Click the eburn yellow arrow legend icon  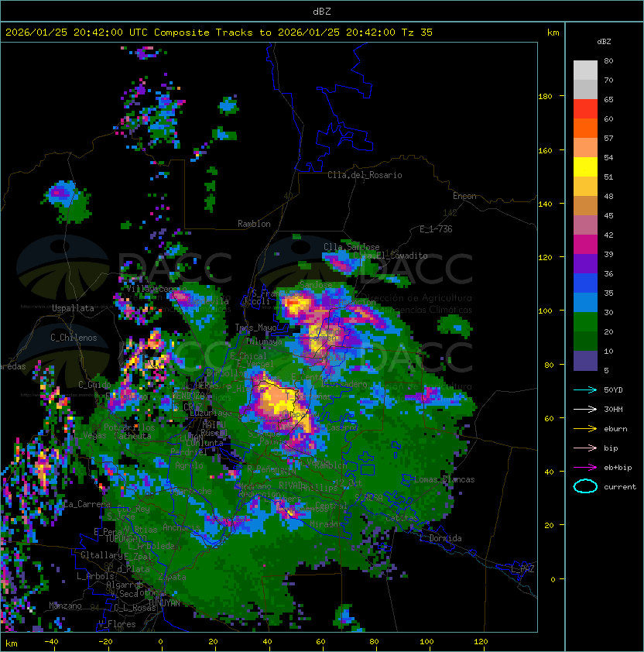point(585,429)
